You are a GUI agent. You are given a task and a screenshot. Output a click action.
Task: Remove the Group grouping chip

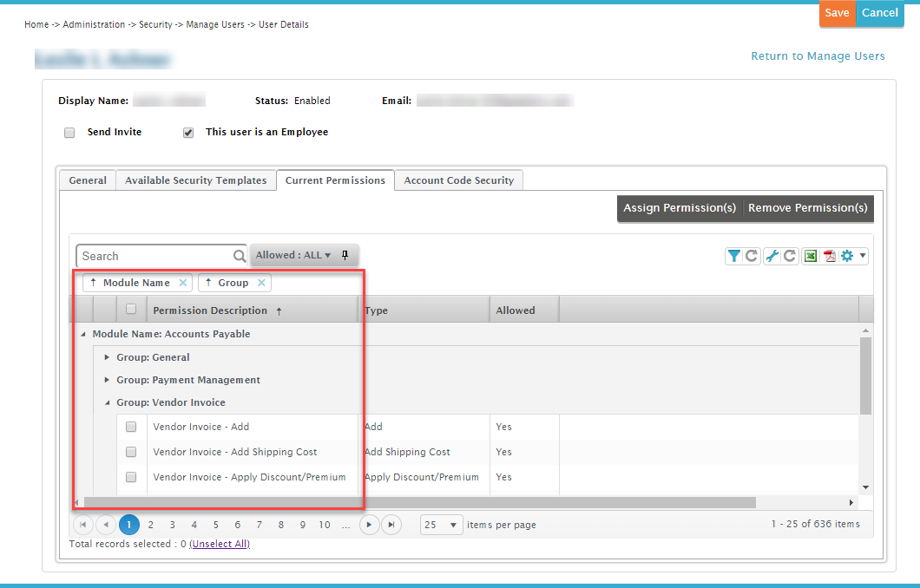coord(261,283)
